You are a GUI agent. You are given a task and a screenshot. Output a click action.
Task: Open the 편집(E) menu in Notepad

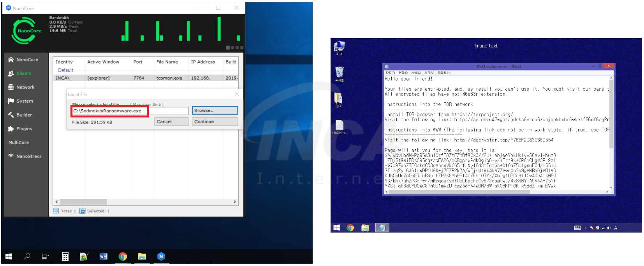pos(403,73)
